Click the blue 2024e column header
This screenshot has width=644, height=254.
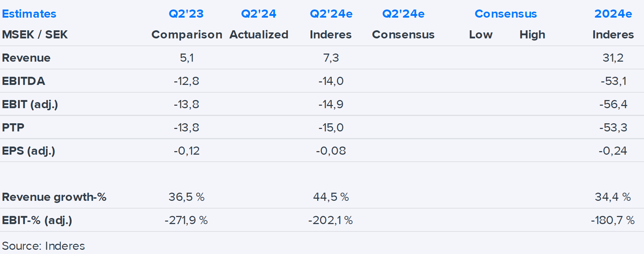[x=613, y=14]
